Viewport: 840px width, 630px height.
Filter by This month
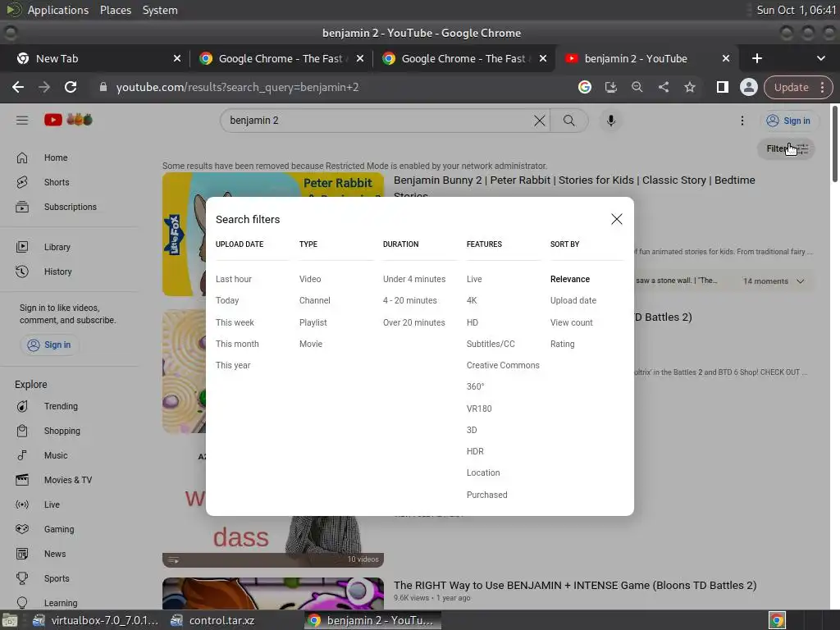(x=237, y=344)
